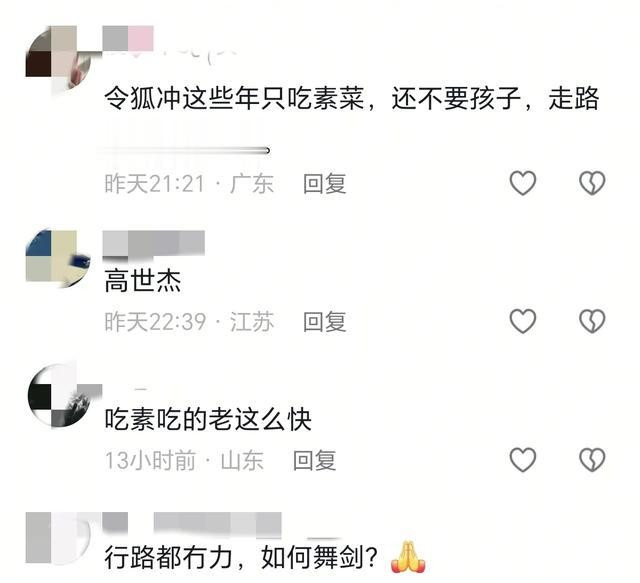Like the 吃素吃的老这么快 comment
Image resolution: width=640 pixels, height=583 pixels.
click(x=522, y=459)
